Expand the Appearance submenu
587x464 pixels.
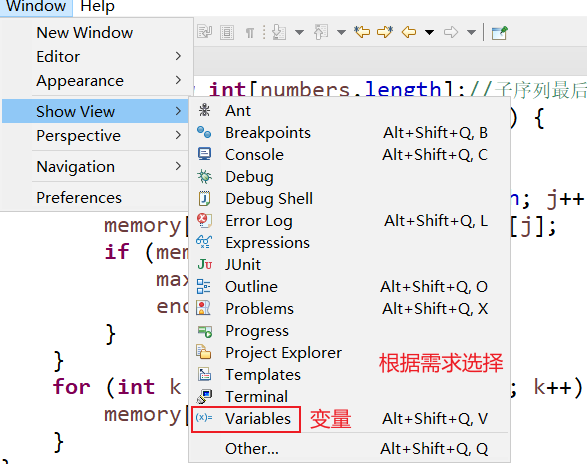tap(97, 81)
